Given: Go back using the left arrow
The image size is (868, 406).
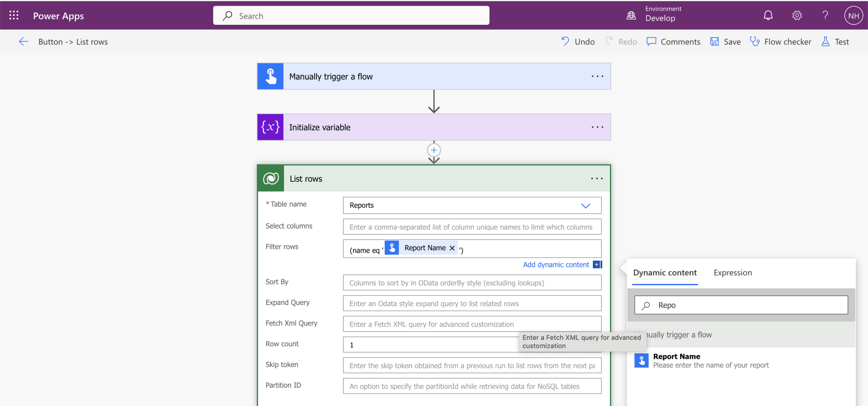Looking at the screenshot, I should (x=24, y=41).
